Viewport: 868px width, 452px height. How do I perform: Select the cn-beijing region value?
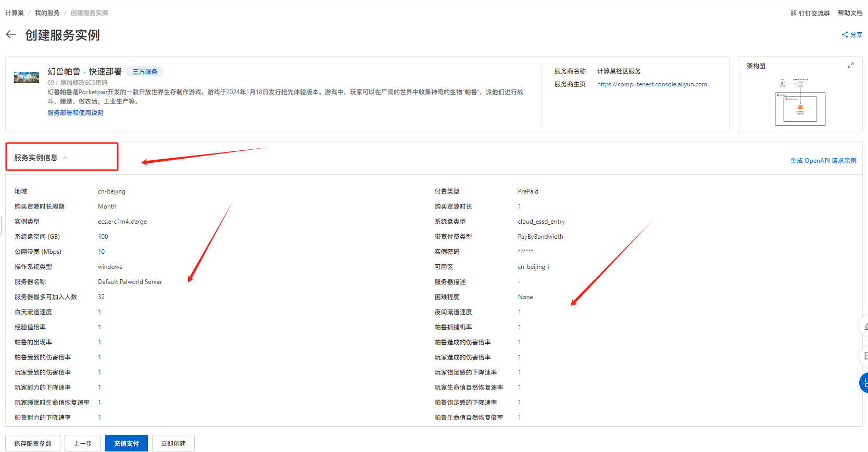pos(111,191)
